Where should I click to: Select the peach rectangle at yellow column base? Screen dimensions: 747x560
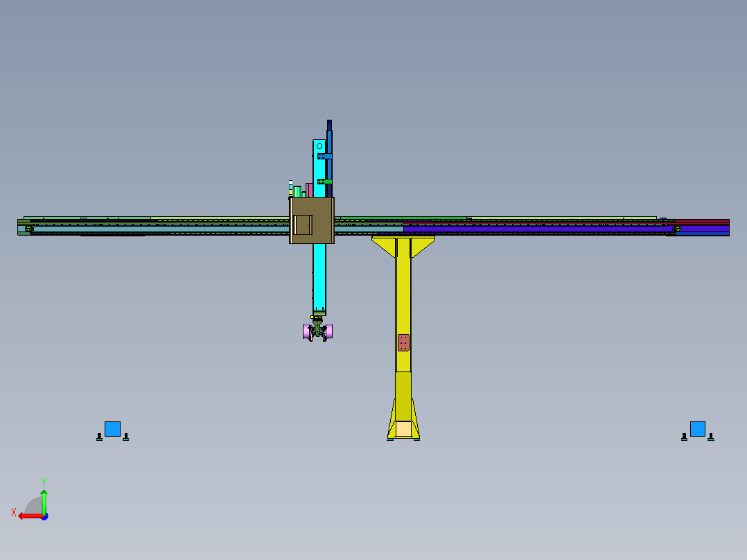coord(403,429)
